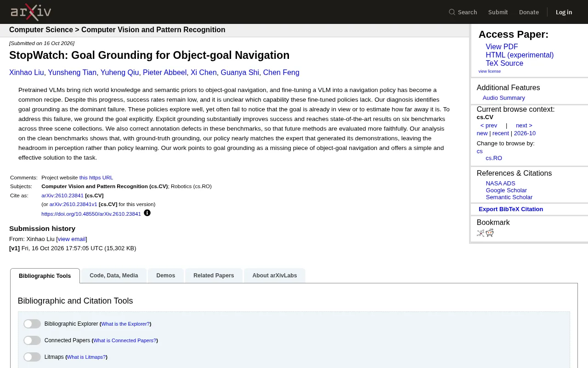Open search via magnifier icon

click(452, 12)
